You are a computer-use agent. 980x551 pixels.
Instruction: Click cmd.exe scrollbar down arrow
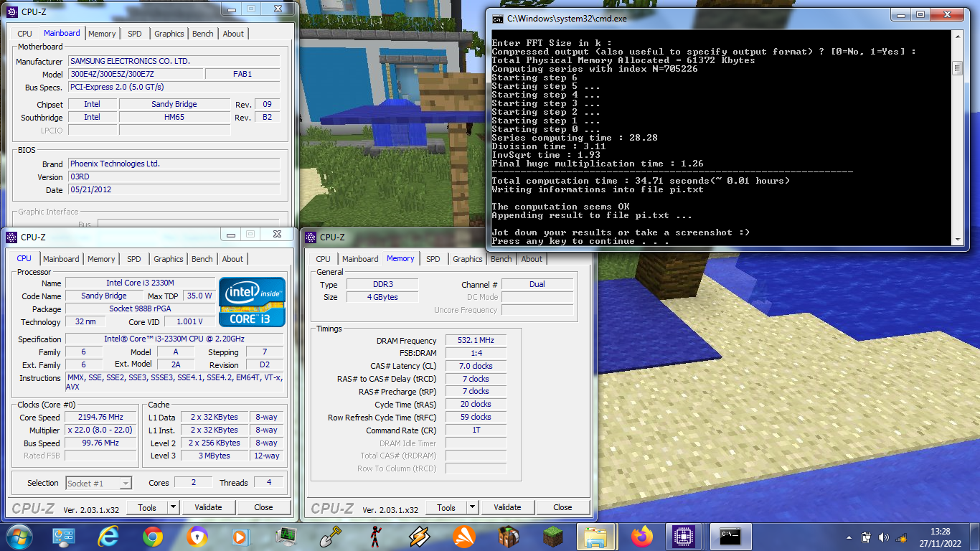[x=957, y=240]
